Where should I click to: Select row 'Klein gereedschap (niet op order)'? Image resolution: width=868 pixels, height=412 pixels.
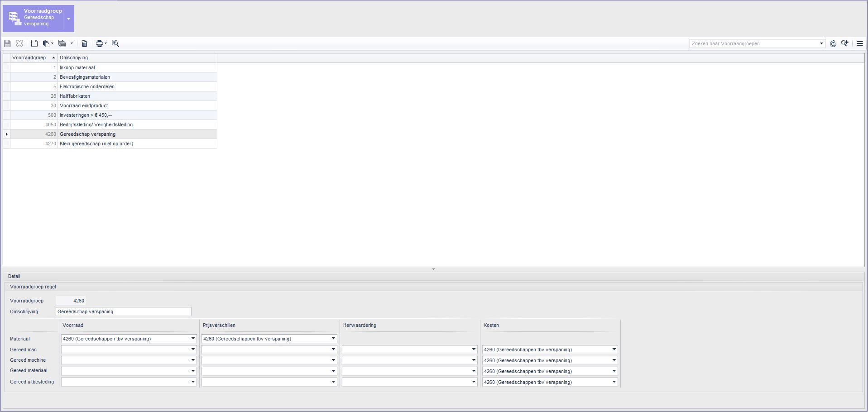110,144
